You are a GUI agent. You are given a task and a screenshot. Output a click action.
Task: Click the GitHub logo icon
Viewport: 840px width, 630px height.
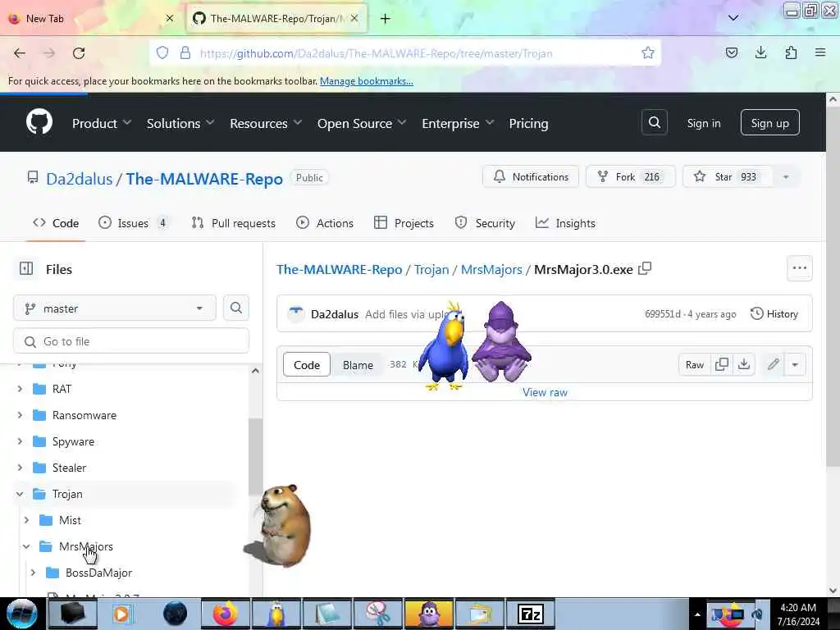tap(39, 122)
